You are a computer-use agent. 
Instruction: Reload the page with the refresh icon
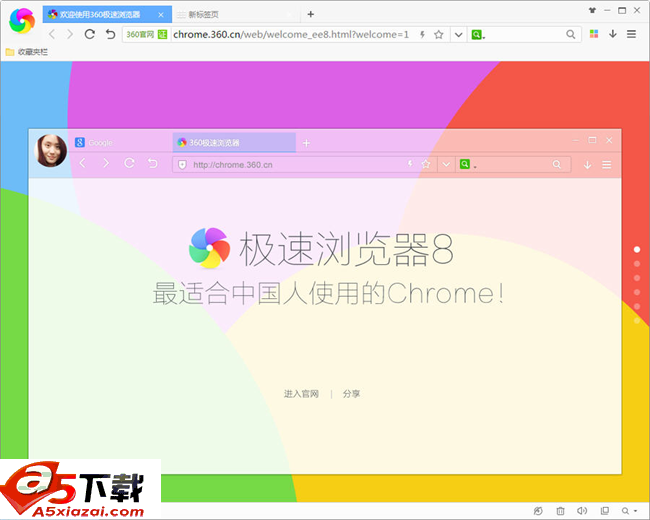point(90,34)
